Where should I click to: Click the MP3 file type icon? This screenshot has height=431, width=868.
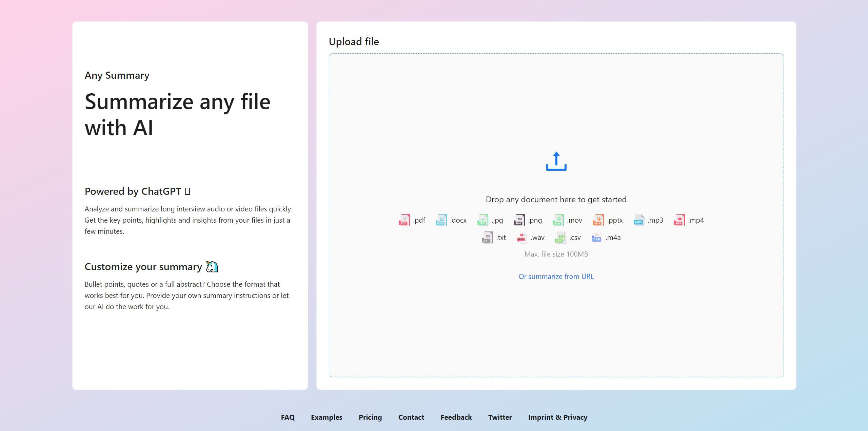click(639, 220)
